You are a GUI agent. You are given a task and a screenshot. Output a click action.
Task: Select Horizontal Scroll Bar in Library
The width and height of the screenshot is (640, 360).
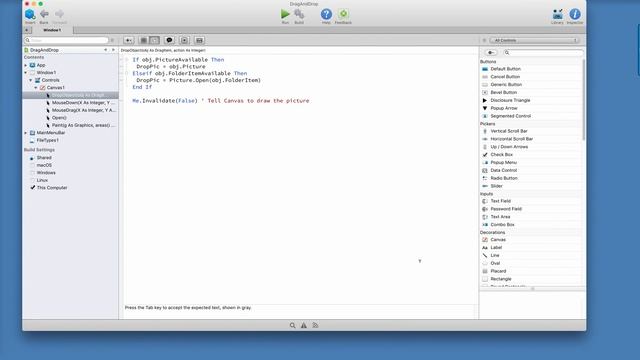click(531, 139)
